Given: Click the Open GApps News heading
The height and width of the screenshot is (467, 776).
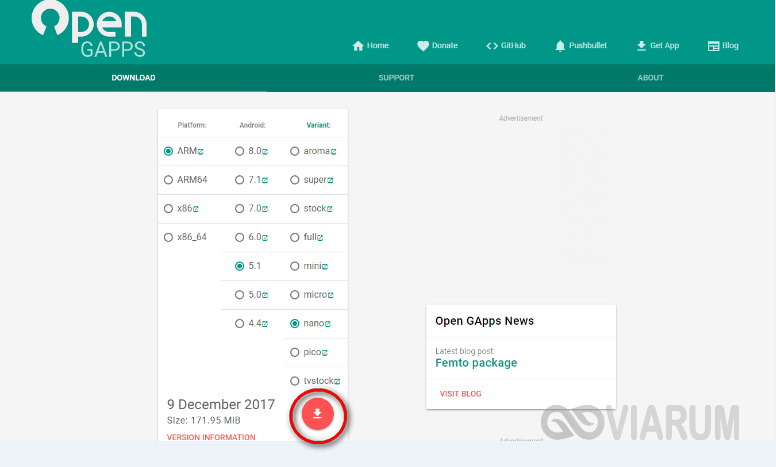Looking at the screenshot, I should click(x=485, y=321).
